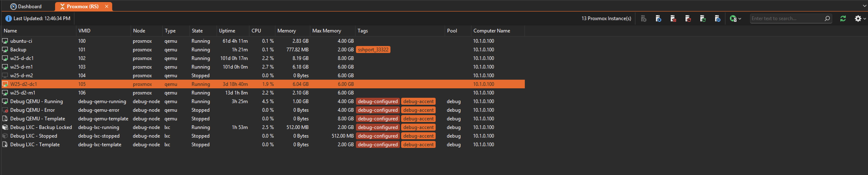Screen dimensions: 868x175
Task: Click the memory value 777.82 MB
Action: (x=298, y=50)
